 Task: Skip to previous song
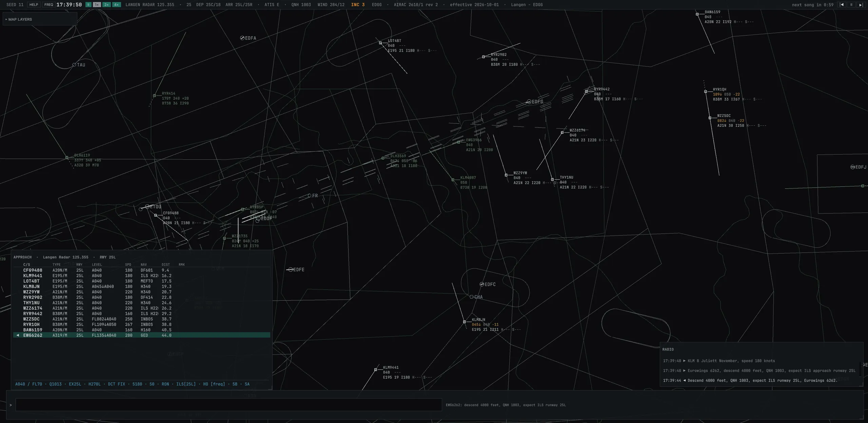click(842, 5)
